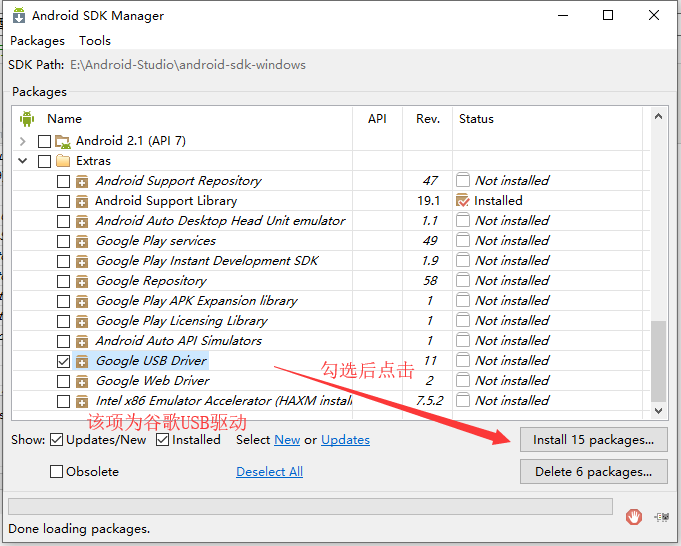
Task: Check the Extras group checkbox
Action: (44, 161)
